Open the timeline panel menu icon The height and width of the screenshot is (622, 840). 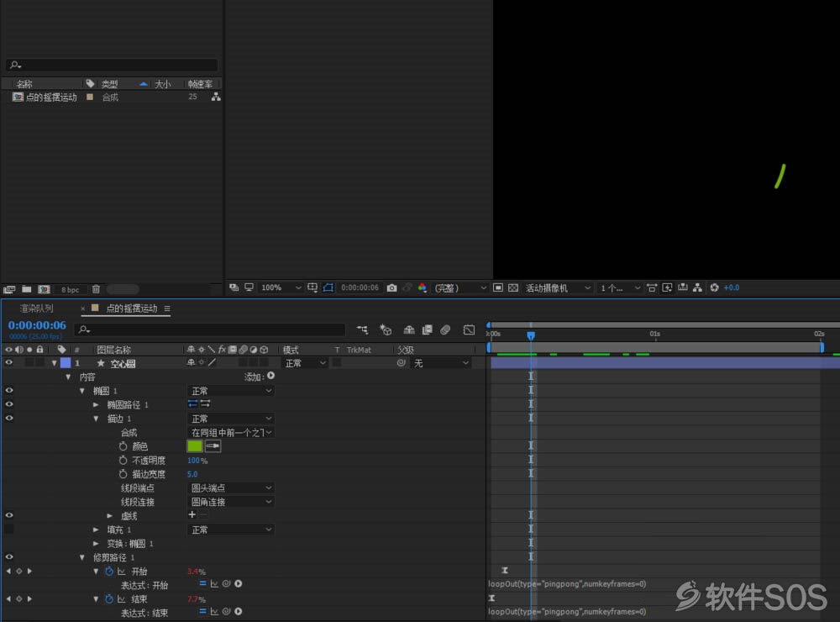tap(167, 308)
